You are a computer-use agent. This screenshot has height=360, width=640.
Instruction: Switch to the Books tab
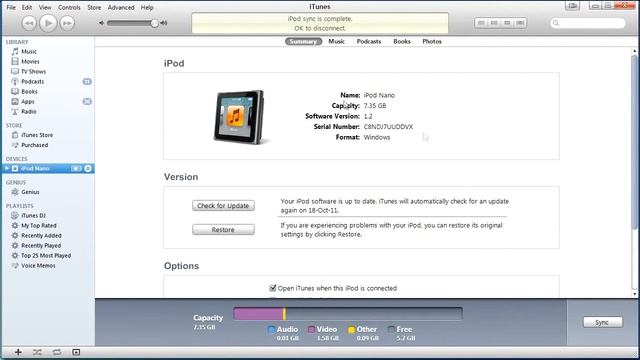(402, 42)
